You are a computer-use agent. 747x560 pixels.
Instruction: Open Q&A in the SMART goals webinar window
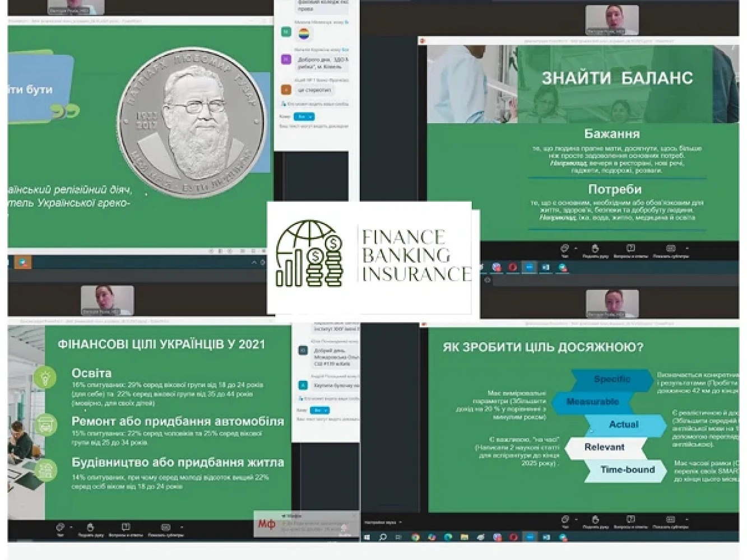(630, 520)
